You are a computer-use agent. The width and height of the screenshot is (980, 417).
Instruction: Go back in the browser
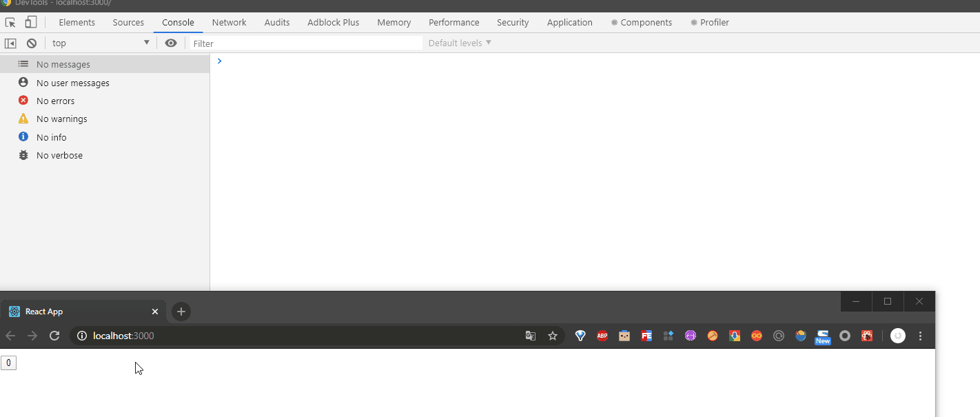[10, 336]
